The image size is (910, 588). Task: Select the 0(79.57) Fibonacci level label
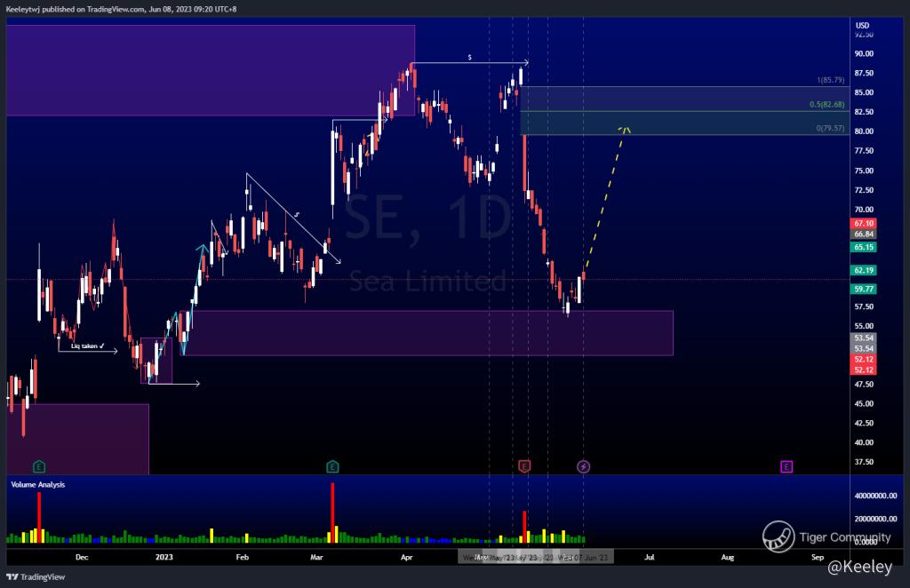pos(831,128)
